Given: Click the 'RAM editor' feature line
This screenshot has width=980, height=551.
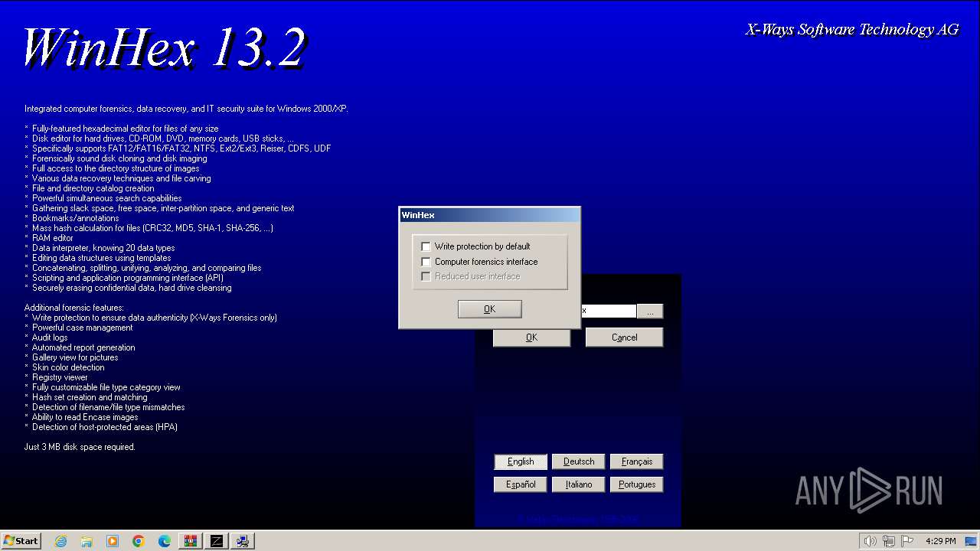Looking at the screenshot, I should tap(53, 238).
